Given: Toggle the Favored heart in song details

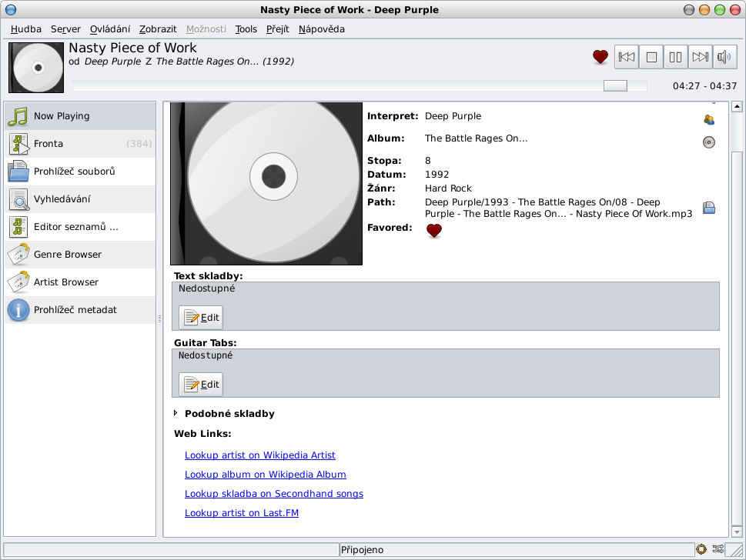Looking at the screenshot, I should tap(434, 231).
